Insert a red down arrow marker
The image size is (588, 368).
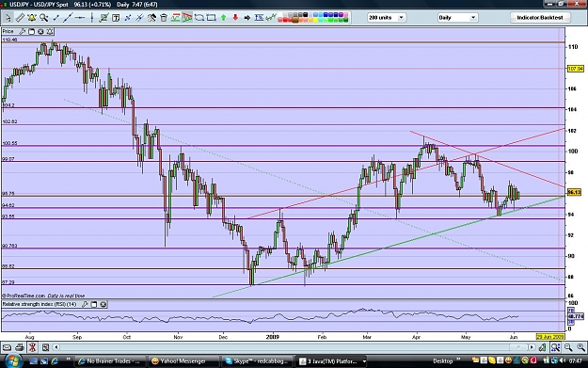(235, 18)
